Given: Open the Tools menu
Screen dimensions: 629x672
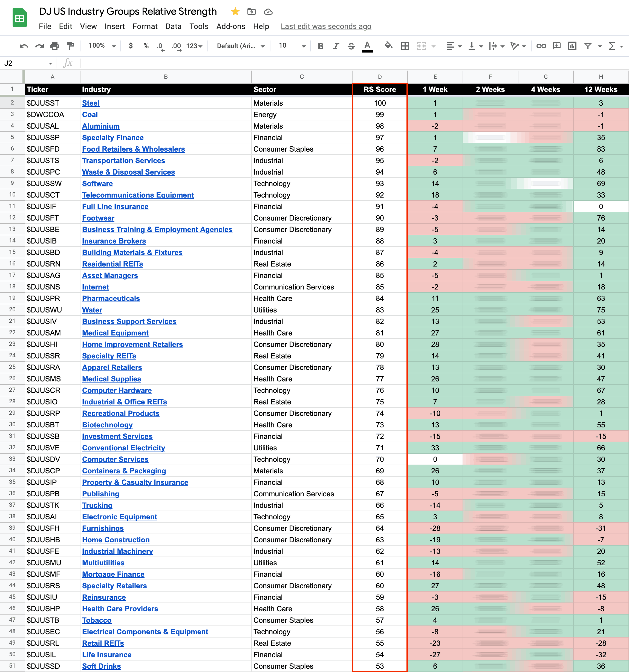Looking at the screenshot, I should coord(199,26).
